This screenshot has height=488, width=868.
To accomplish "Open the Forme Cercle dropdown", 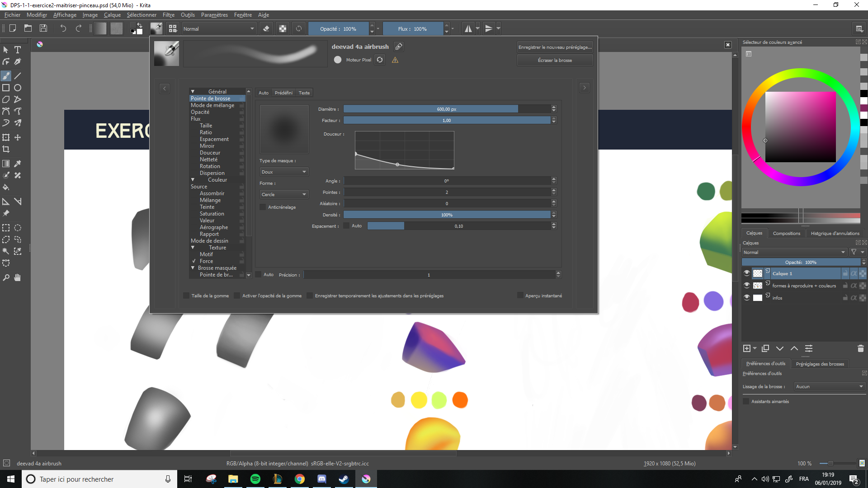I will tap(283, 194).
